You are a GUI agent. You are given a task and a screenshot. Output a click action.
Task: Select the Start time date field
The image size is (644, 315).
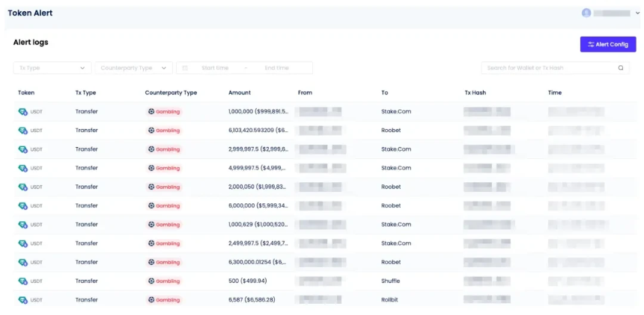(x=215, y=67)
